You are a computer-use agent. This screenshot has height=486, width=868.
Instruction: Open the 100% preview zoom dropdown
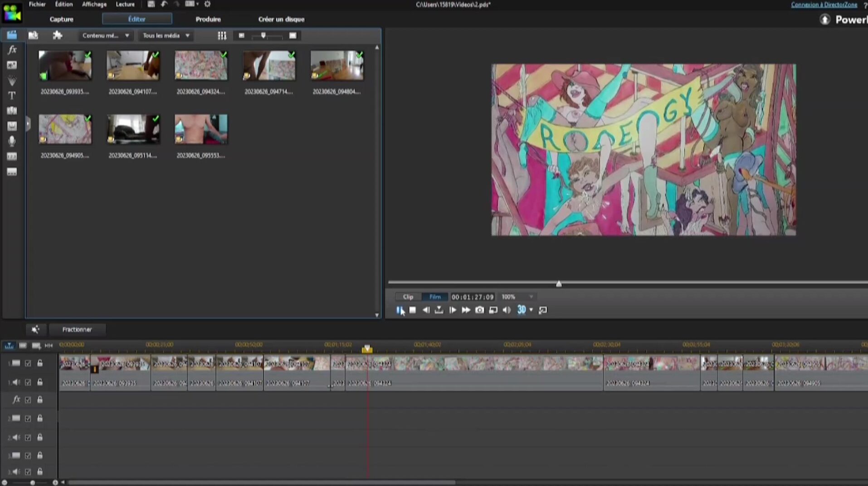[x=517, y=297]
